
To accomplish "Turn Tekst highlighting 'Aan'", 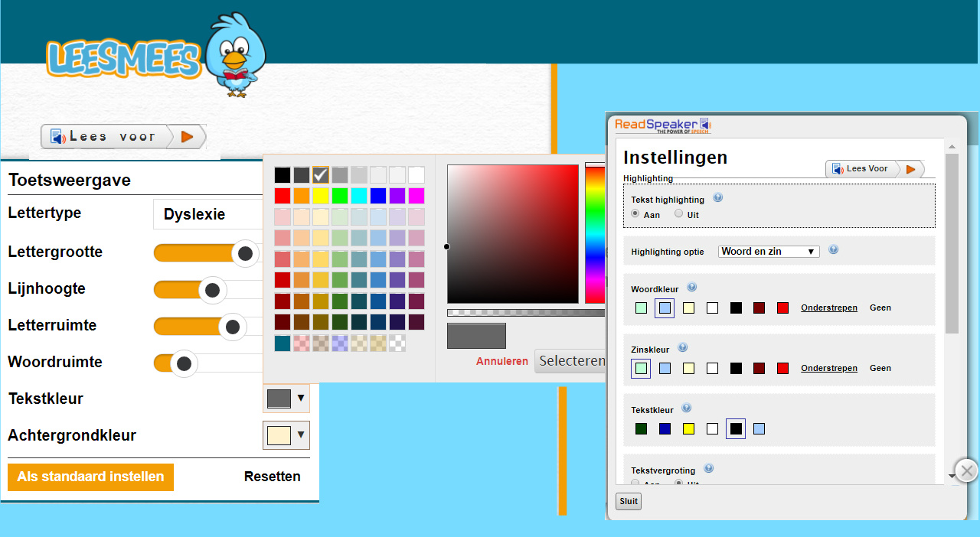I will [x=635, y=214].
